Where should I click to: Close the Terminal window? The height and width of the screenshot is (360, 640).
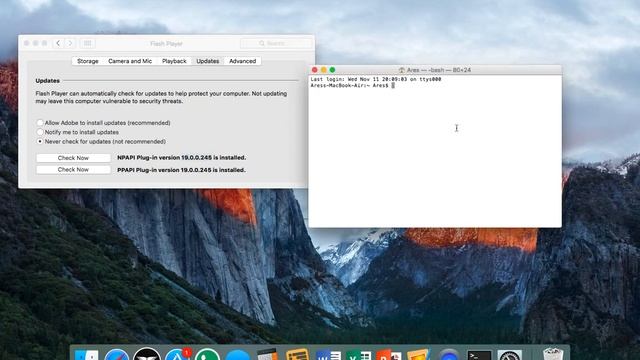click(315, 70)
